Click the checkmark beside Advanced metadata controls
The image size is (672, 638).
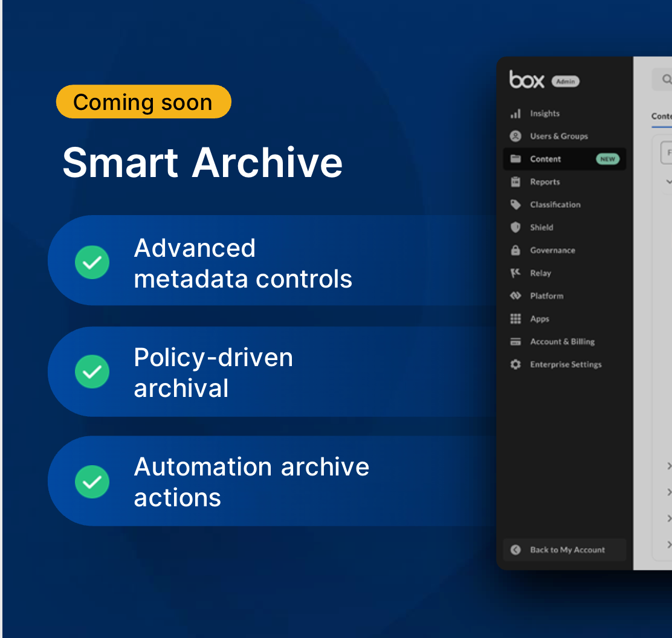[92, 262]
